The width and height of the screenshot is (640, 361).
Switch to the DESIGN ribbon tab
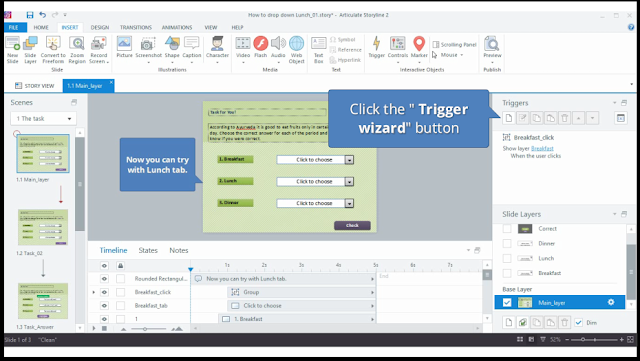coord(100,27)
